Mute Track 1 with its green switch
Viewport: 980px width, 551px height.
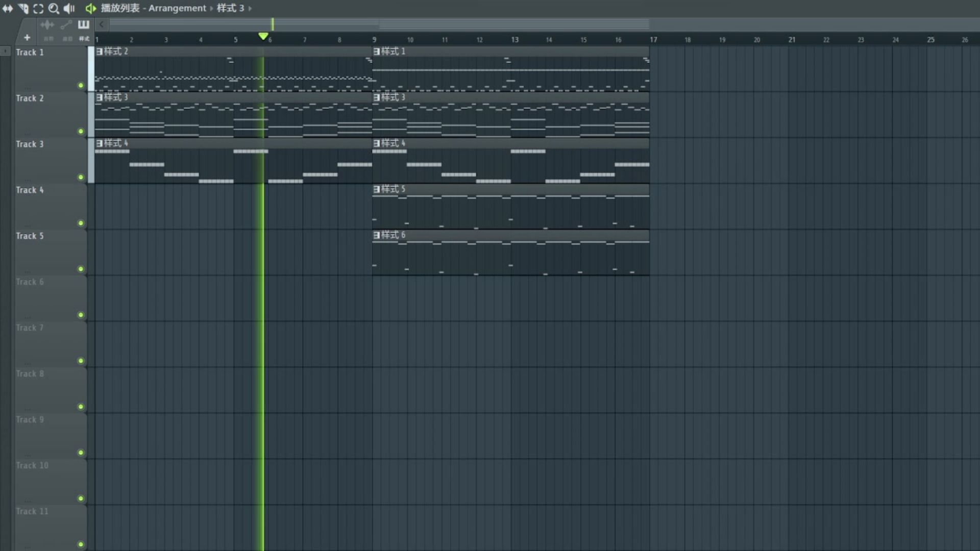[81, 85]
